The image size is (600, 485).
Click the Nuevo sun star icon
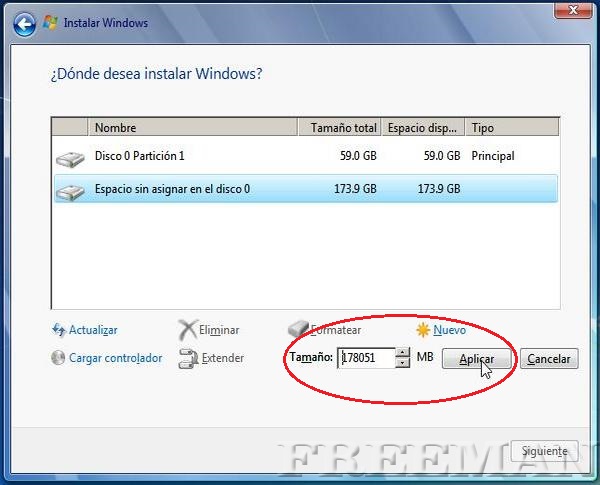[423, 330]
